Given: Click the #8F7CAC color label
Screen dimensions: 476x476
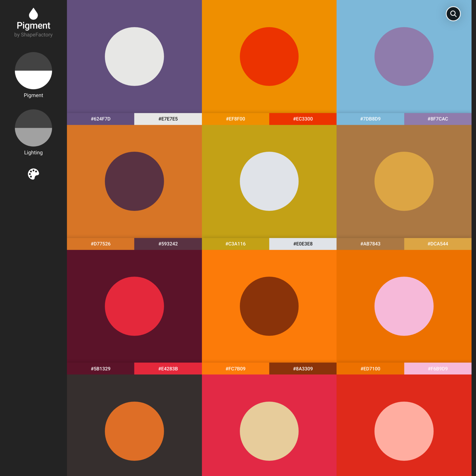Looking at the screenshot, I should 438,119.
